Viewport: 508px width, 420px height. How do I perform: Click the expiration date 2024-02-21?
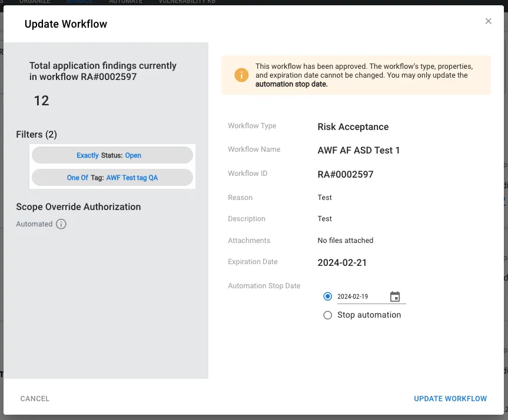click(x=342, y=262)
